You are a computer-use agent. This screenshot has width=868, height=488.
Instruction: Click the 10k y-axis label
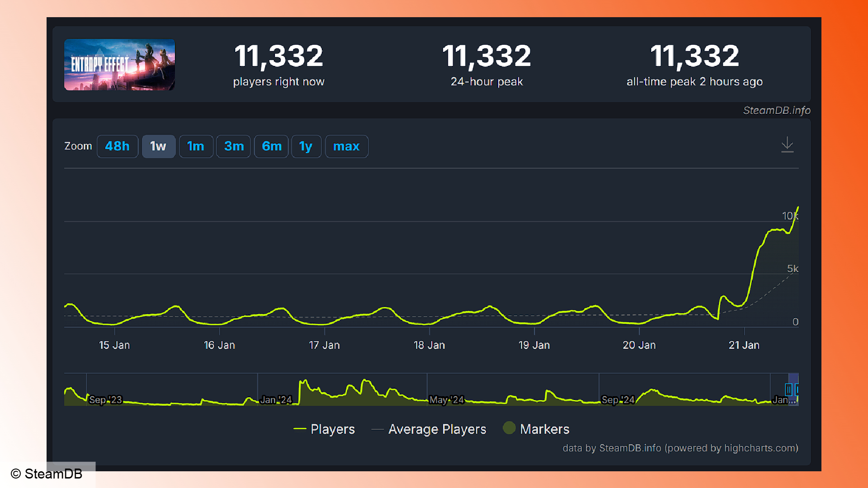point(790,216)
